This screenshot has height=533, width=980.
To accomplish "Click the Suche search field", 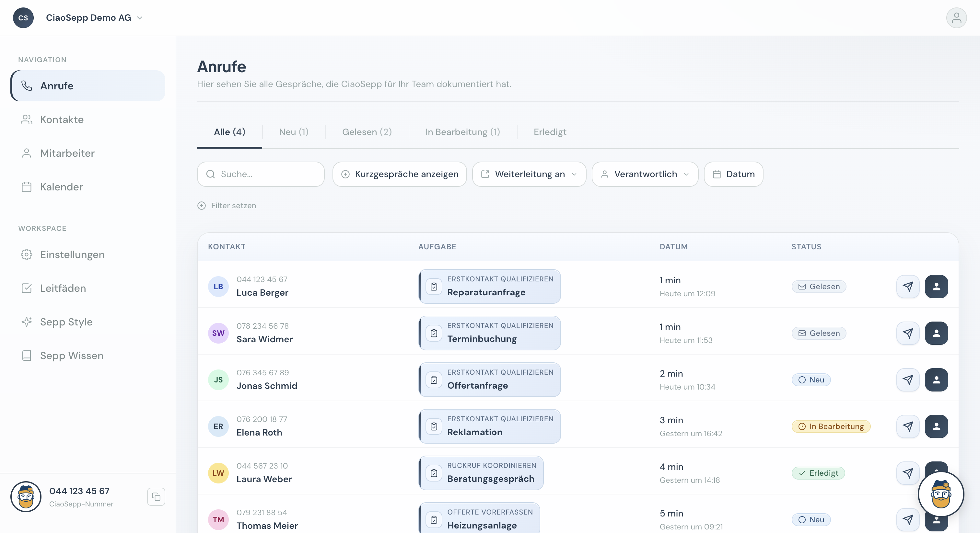I will [x=261, y=174].
